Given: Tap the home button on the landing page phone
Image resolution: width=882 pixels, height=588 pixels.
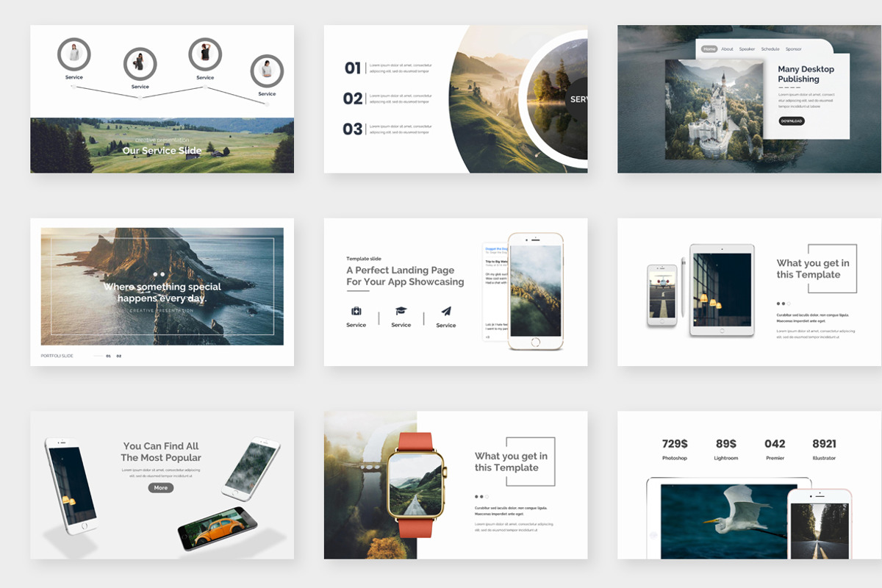Looking at the screenshot, I should (535, 342).
